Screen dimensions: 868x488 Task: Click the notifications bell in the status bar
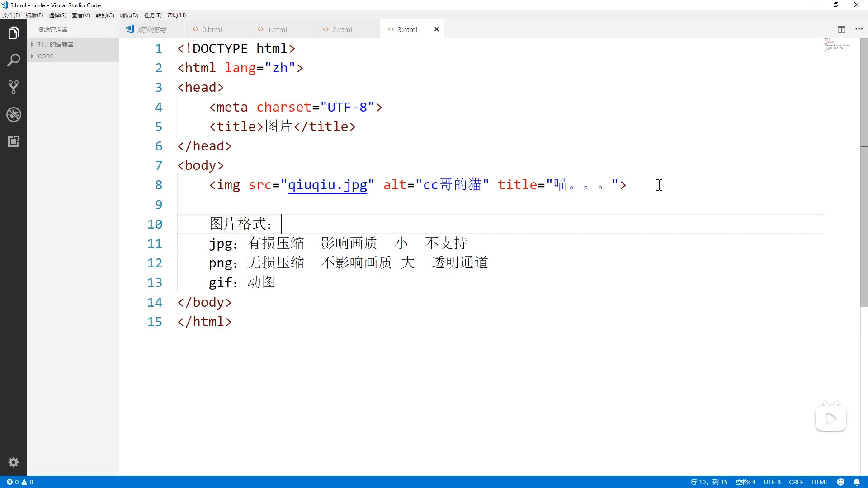856,482
